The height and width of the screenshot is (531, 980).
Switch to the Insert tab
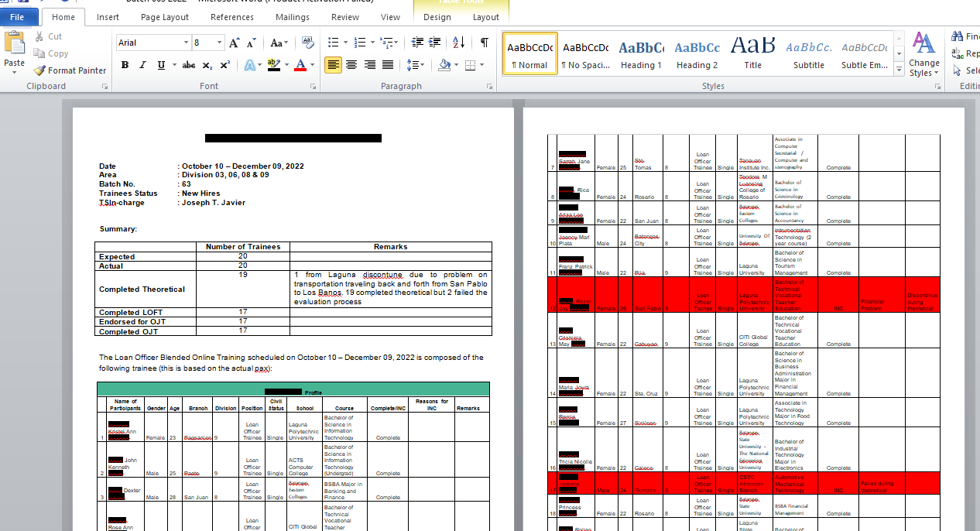pyautogui.click(x=108, y=17)
